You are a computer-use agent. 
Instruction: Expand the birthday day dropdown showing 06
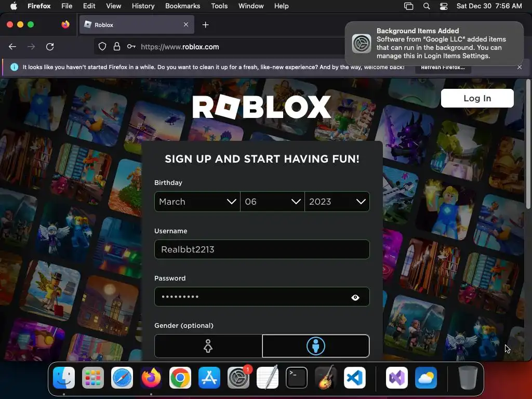click(x=272, y=202)
